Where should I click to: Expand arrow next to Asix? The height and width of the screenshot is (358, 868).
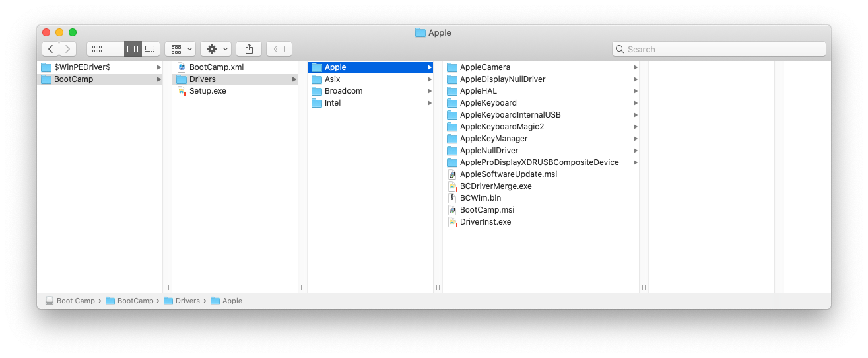pyautogui.click(x=429, y=79)
